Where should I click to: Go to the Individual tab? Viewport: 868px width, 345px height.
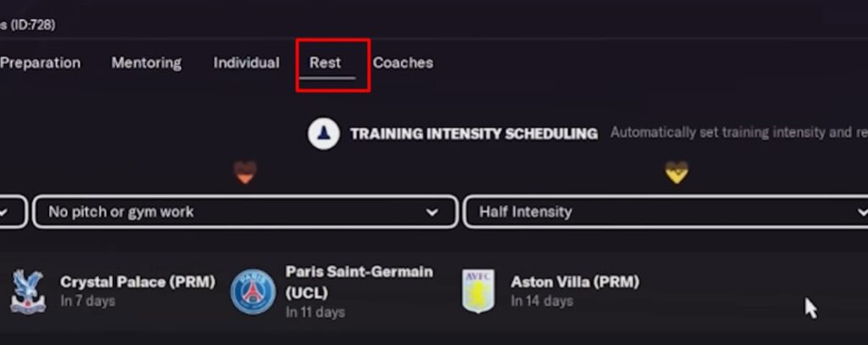[247, 63]
